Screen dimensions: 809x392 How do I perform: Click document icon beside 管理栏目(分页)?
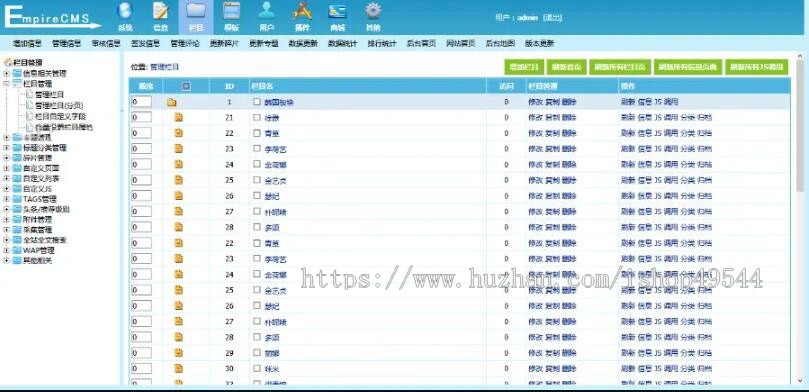(x=29, y=105)
